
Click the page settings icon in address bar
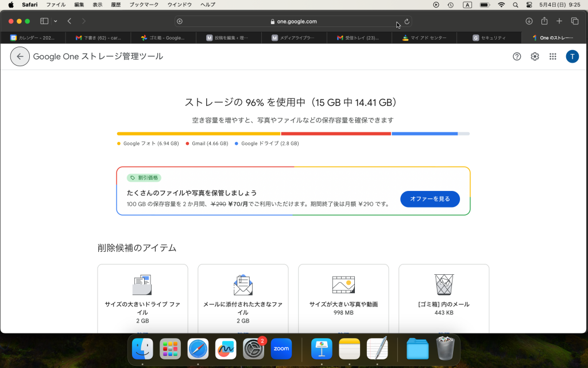(x=180, y=21)
